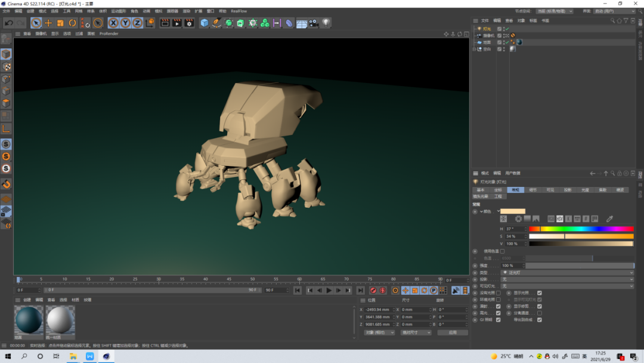
Task: Click the Undo arrow in toolbar
Action: coord(8,23)
